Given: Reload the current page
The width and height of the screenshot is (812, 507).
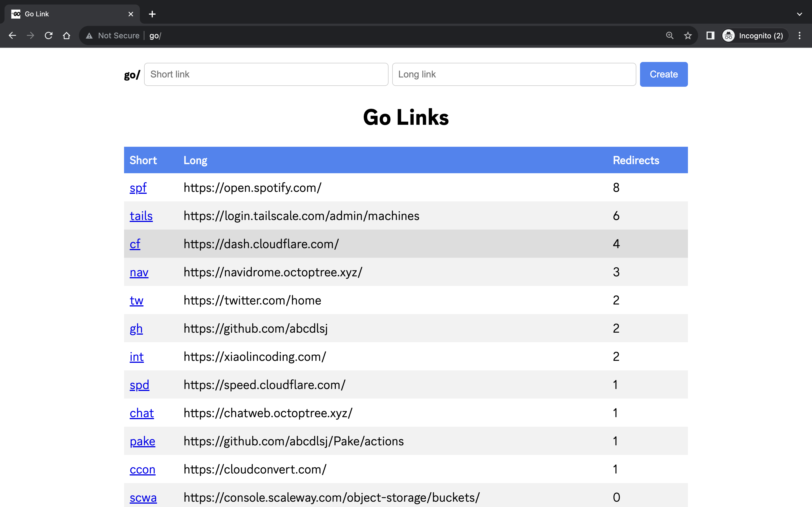Looking at the screenshot, I should pyautogui.click(x=49, y=35).
